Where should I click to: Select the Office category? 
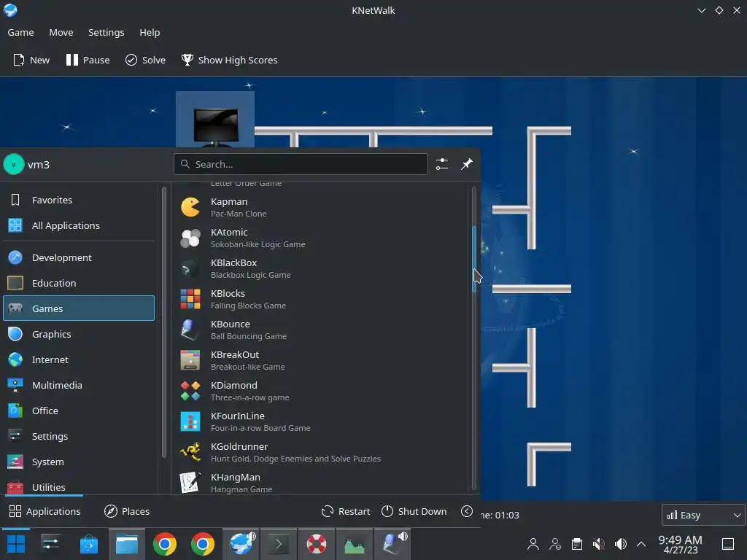click(79, 411)
